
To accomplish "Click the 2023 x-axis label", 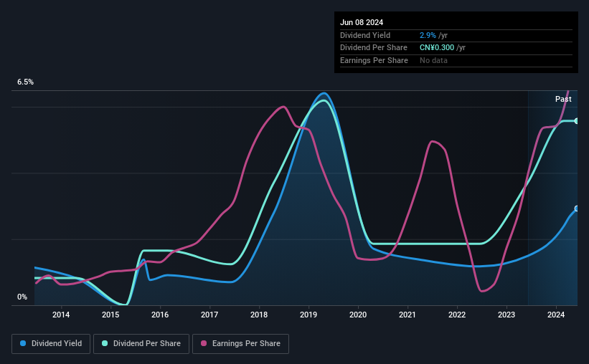I will tap(506, 315).
